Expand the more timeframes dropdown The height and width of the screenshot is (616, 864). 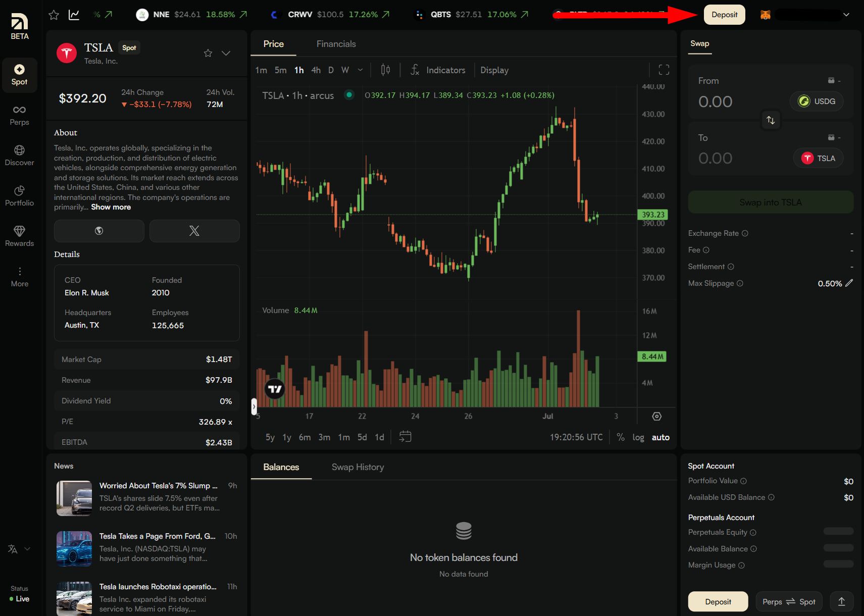tap(361, 70)
